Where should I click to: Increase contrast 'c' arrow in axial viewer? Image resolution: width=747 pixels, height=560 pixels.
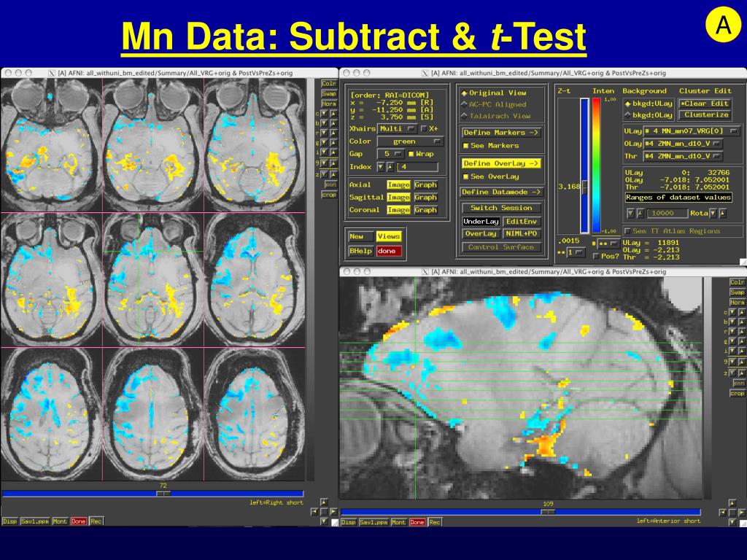tap(333, 113)
